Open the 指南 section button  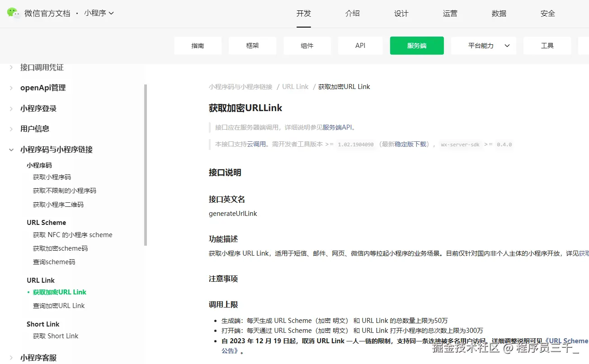click(198, 46)
